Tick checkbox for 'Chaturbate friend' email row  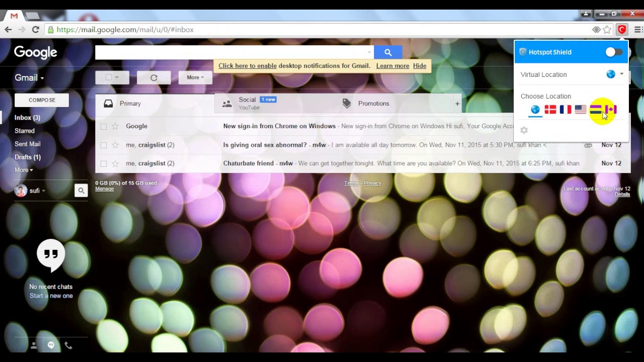pyautogui.click(x=104, y=163)
